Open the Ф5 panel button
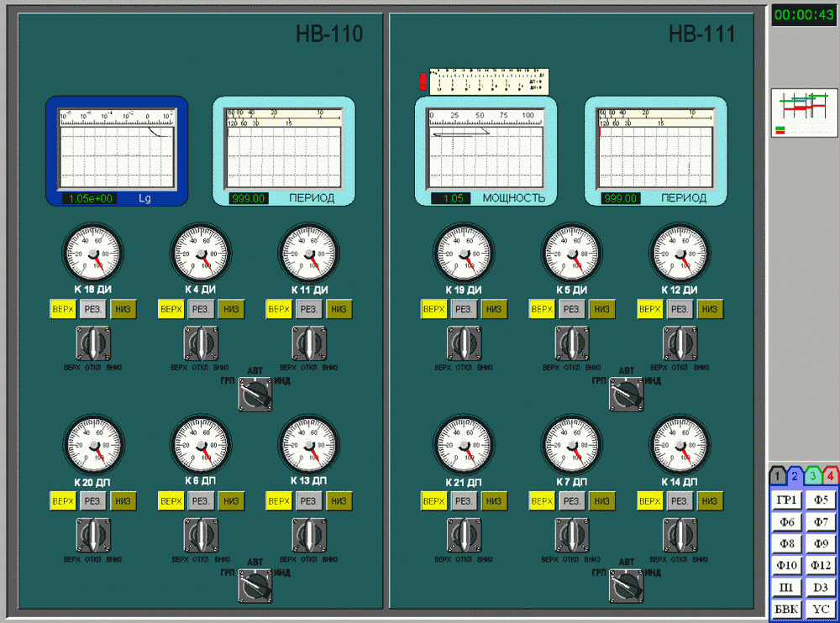Screen dimensions: 840x623 821,500
